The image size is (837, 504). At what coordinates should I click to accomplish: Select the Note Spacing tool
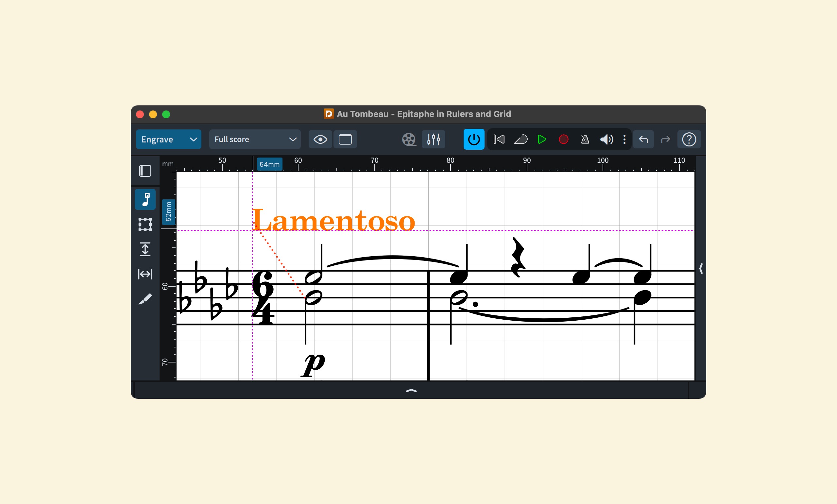coord(145,274)
